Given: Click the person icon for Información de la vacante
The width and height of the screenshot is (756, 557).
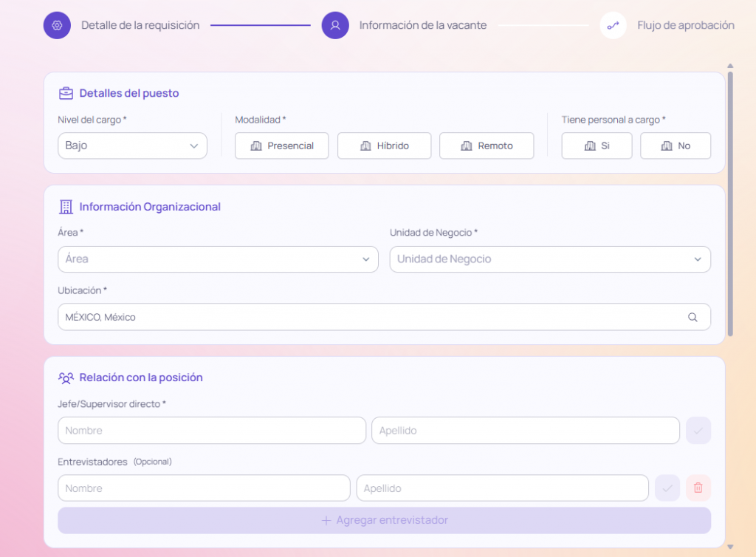Looking at the screenshot, I should pyautogui.click(x=334, y=25).
